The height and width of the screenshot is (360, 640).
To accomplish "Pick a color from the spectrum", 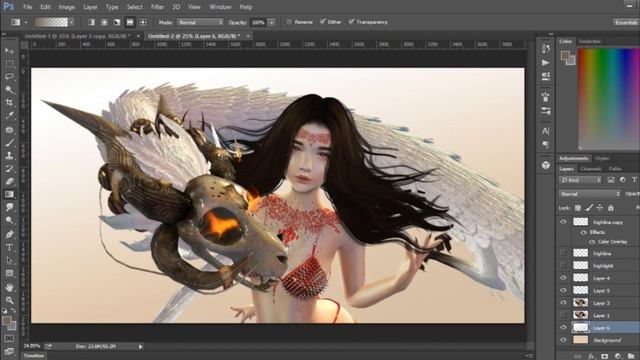I will [609, 98].
